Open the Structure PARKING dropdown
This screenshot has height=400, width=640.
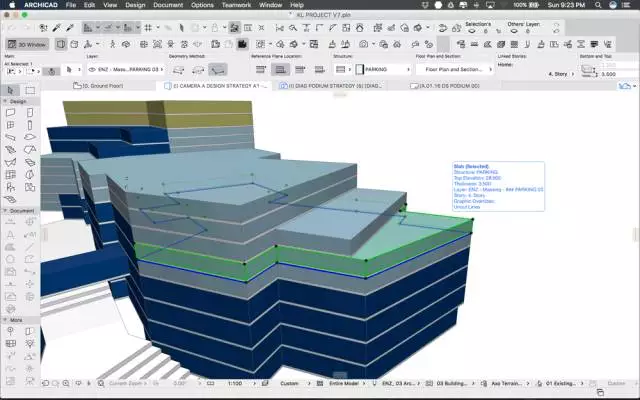point(378,70)
